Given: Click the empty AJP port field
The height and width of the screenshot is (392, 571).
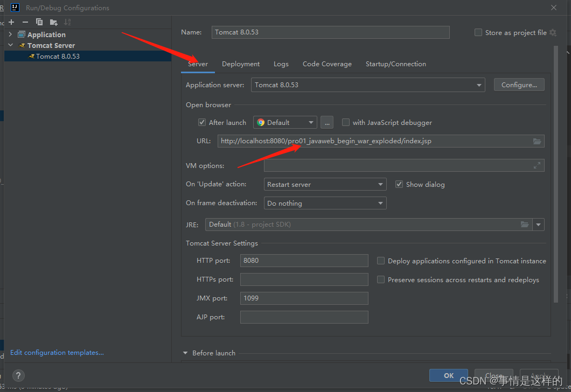Looking at the screenshot, I should pyautogui.click(x=304, y=317).
